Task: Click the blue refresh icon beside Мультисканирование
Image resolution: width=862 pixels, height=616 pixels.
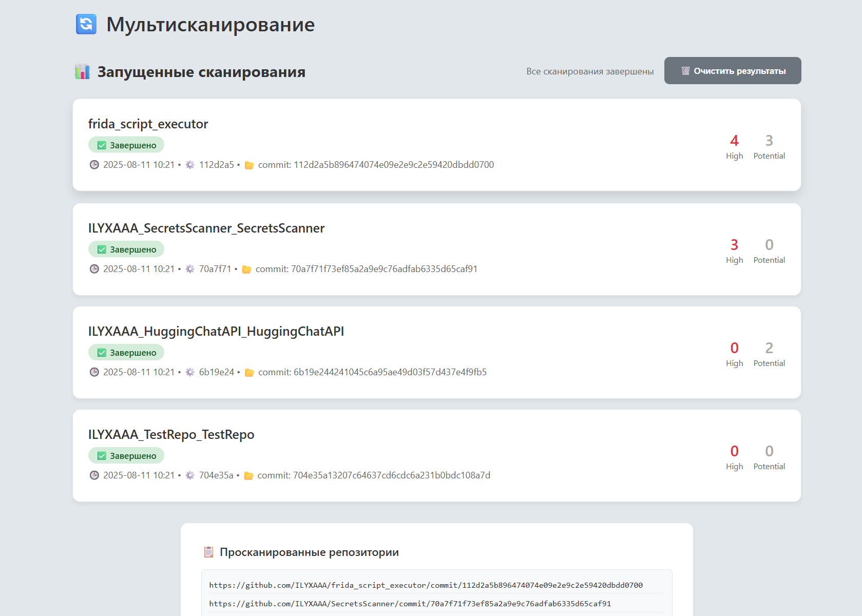Action: point(86,24)
